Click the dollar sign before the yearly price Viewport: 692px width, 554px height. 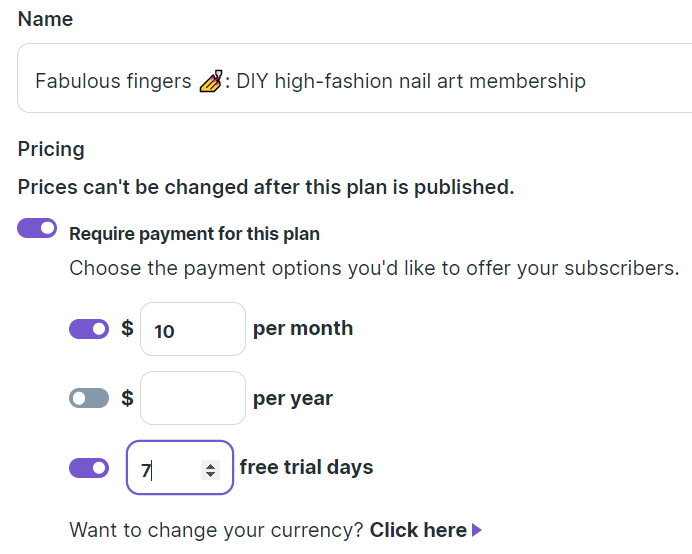click(127, 397)
